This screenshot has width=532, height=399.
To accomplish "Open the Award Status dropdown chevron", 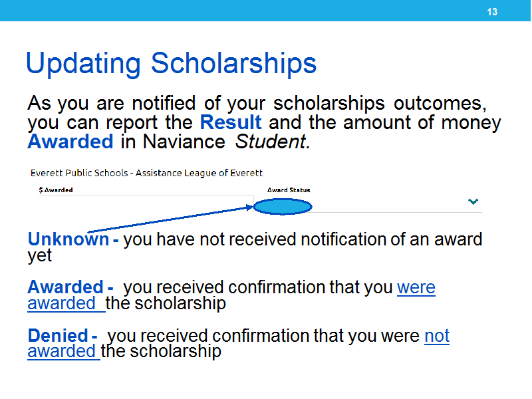I will click(x=473, y=201).
